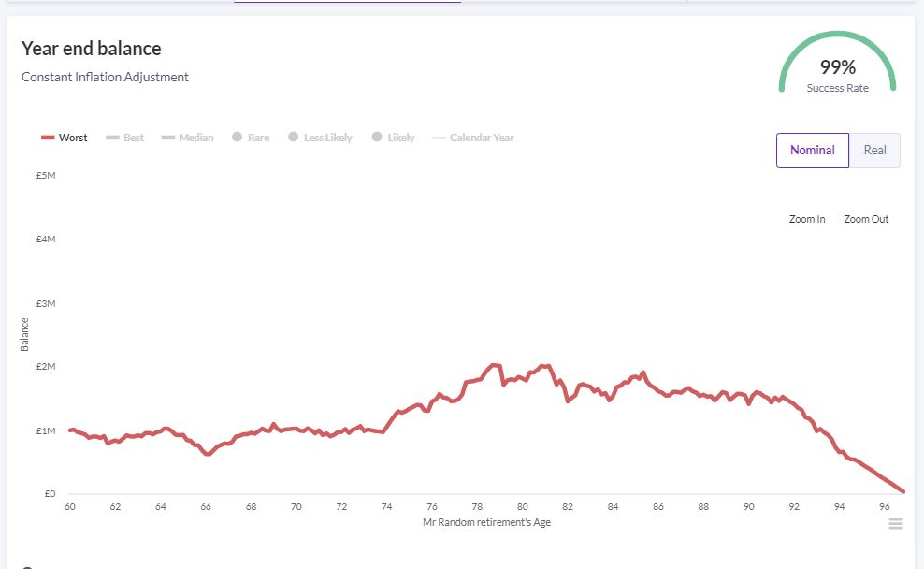Image resolution: width=924 pixels, height=569 pixels.
Task: Select the Nominal values option
Action: pos(812,150)
